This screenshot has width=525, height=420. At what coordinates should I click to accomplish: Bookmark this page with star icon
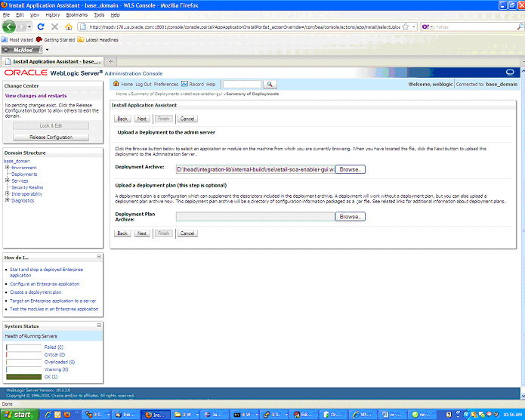[x=405, y=26]
